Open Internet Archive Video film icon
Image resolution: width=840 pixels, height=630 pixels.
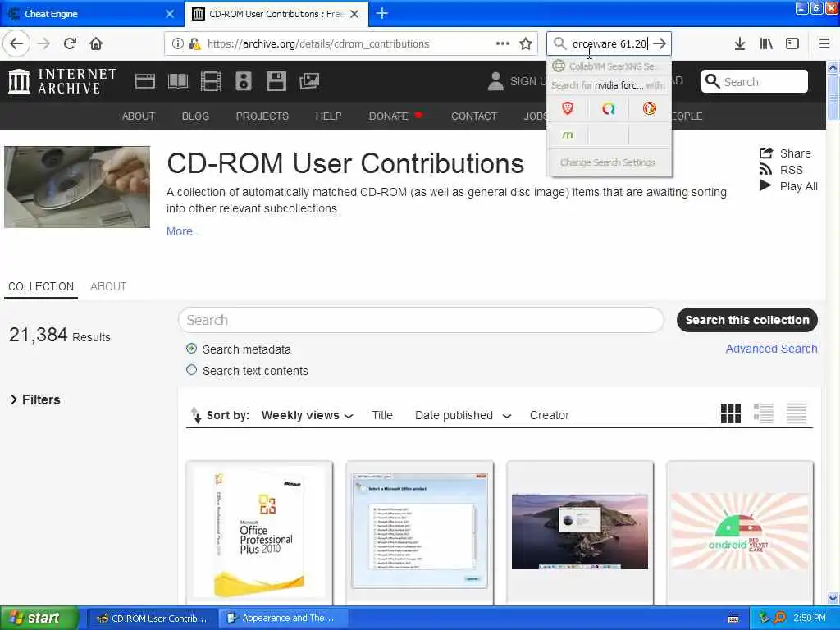pos(211,81)
